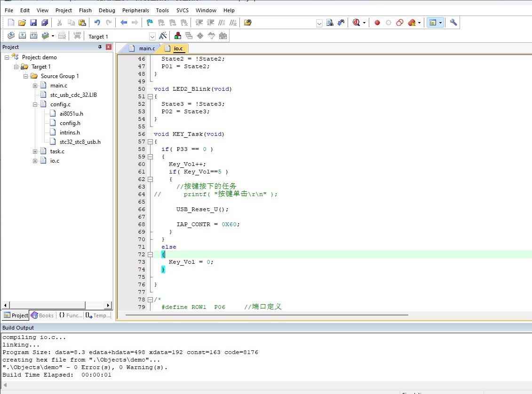Select stc32_stc8_usb.h header file
Image resolution: width=532 pixels, height=394 pixels.
[x=80, y=142]
